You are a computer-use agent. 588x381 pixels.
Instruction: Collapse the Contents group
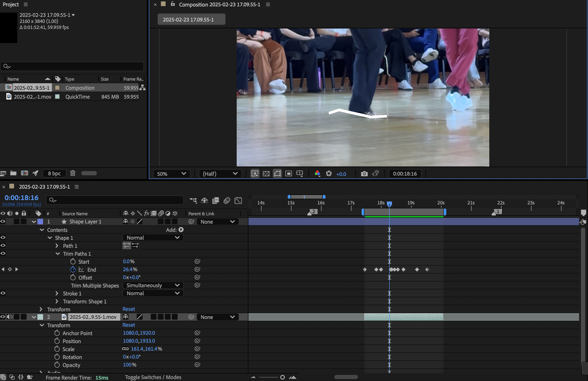pyautogui.click(x=42, y=230)
